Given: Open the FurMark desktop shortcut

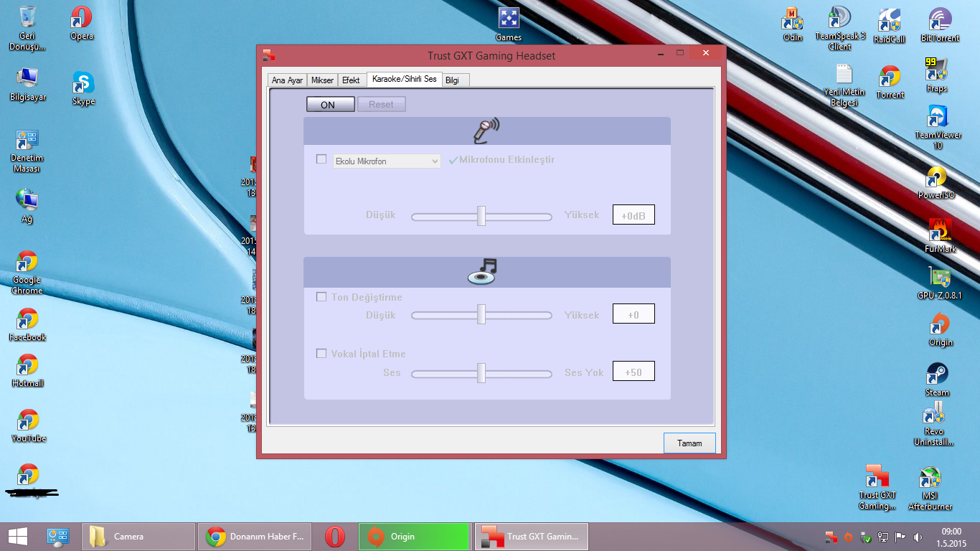Looking at the screenshot, I should pos(941,236).
